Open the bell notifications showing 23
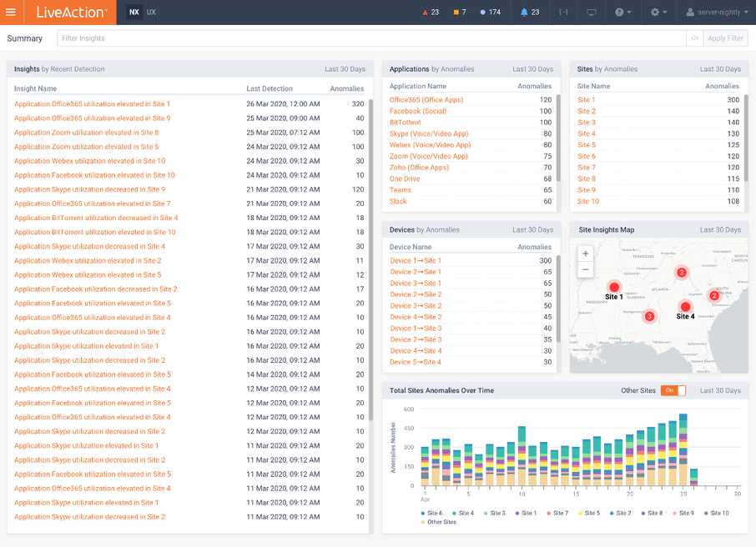 point(530,12)
